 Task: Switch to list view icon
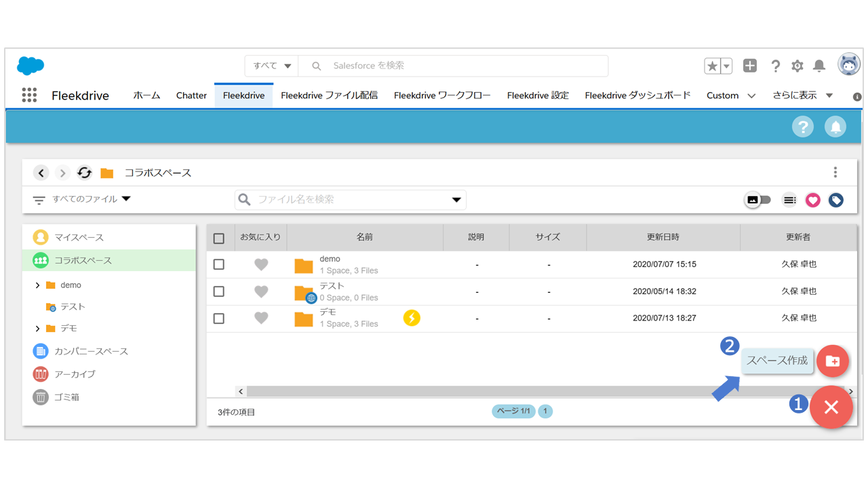point(789,200)
